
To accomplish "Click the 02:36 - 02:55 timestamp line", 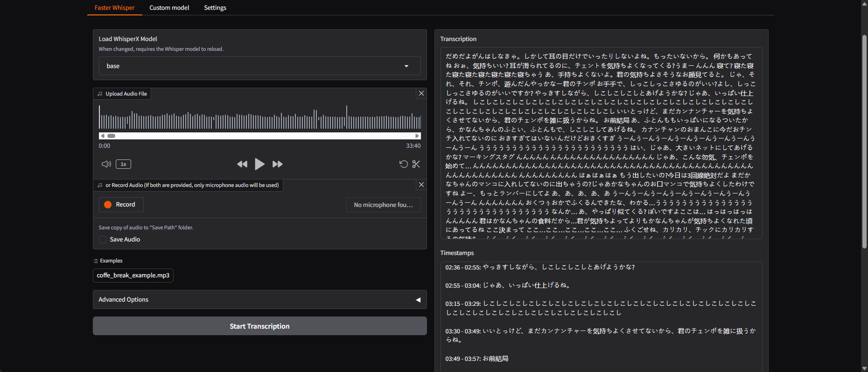I will [x=540, y=267].
